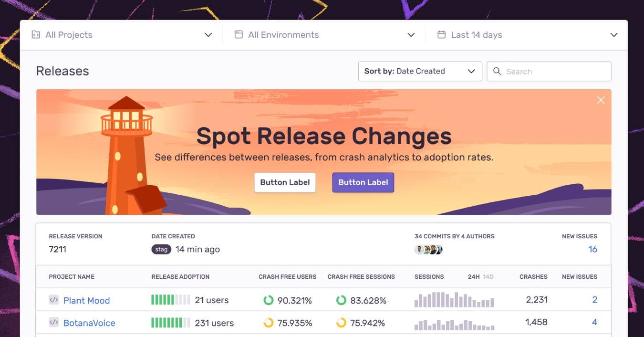Open the All Environments dropdown
644x337 pixels.
[x=411, y=35]
